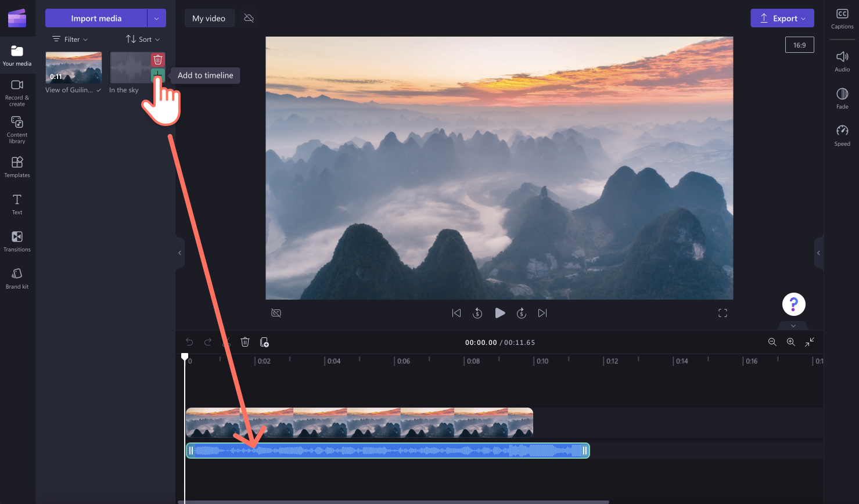Open the help question mark button
The height and width of the screenshot is (504, 859).
[x=793, y=304]
